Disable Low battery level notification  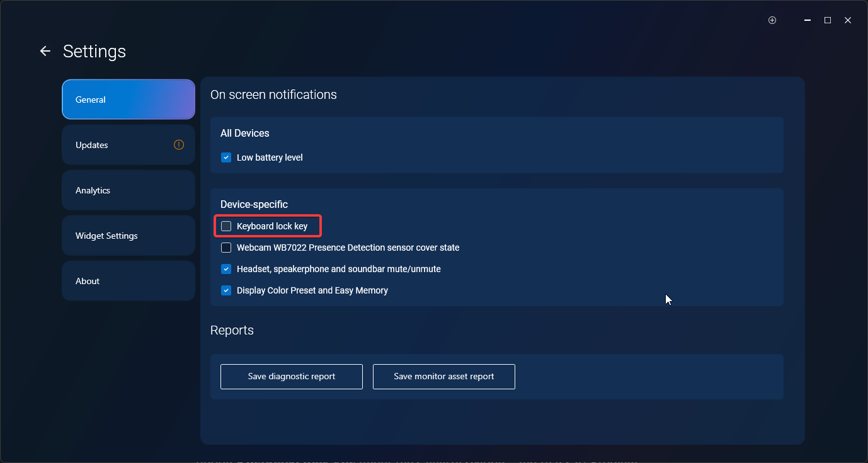click(226, 157)
